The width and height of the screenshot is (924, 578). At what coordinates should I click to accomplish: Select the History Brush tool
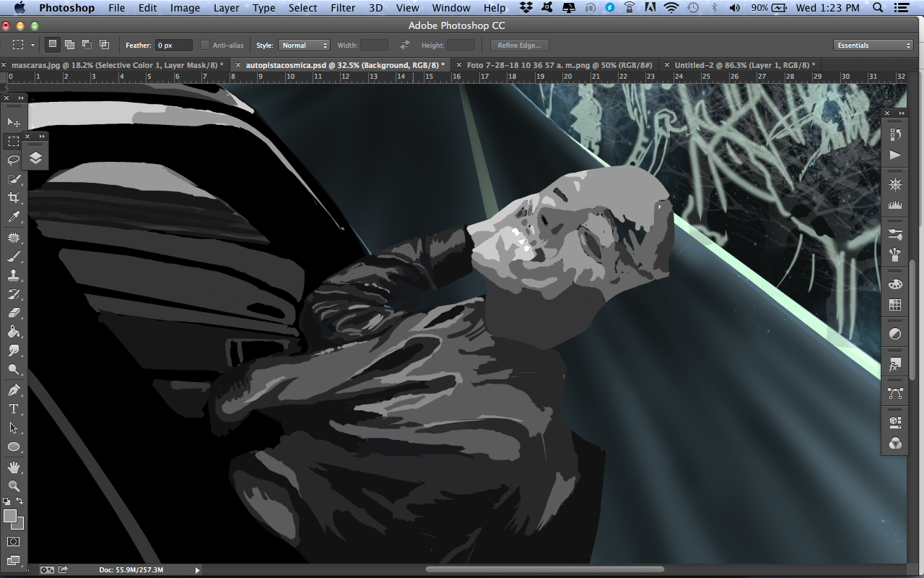(x=13, y=294)
